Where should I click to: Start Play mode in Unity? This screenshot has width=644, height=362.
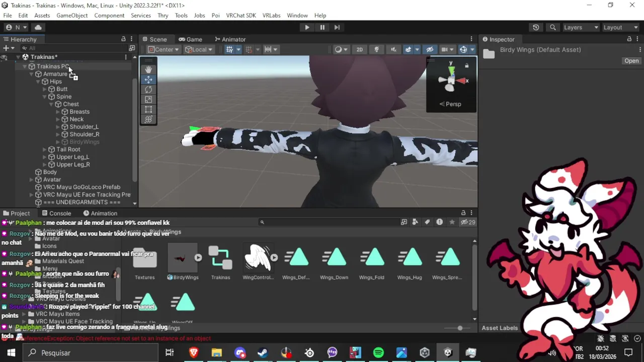(x=307, y=27)
